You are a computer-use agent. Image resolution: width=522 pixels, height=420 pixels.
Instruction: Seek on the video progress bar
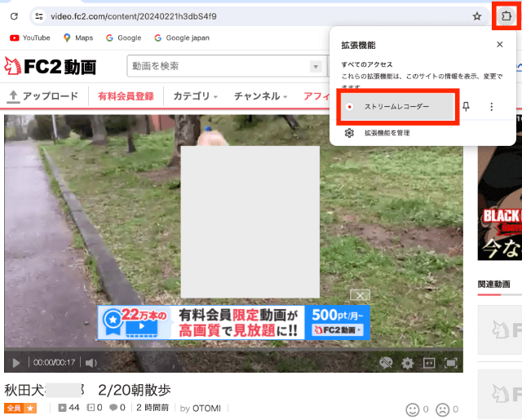point(233,350)
